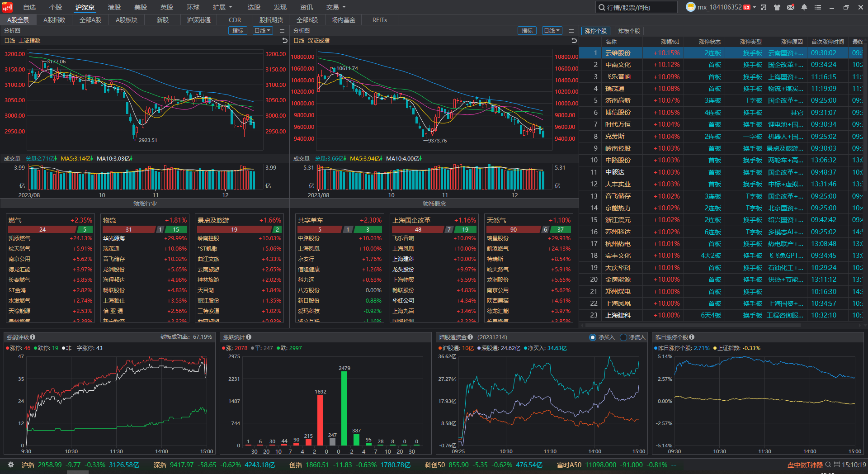Viewport: 868px width, 474px height.
Task: Open the 日线 period dropdown for 上证指数
Action: pyautogui.click(x=263, y=31)
